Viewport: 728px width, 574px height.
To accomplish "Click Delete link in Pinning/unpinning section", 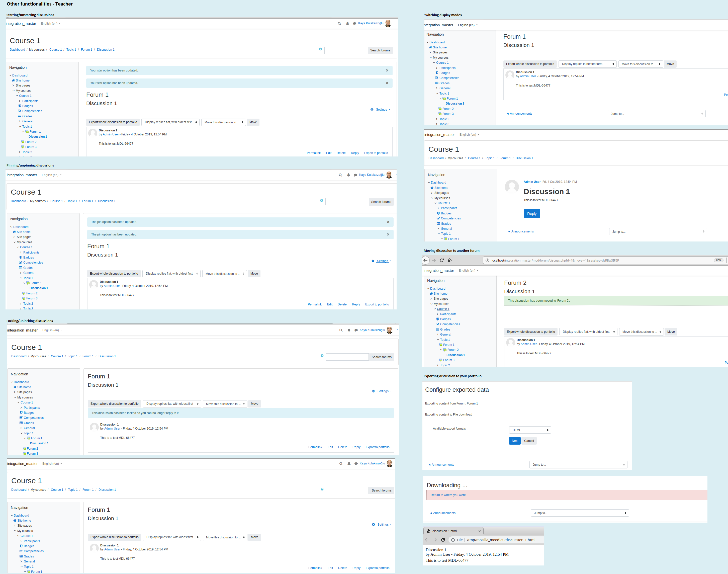I will 342,304.
